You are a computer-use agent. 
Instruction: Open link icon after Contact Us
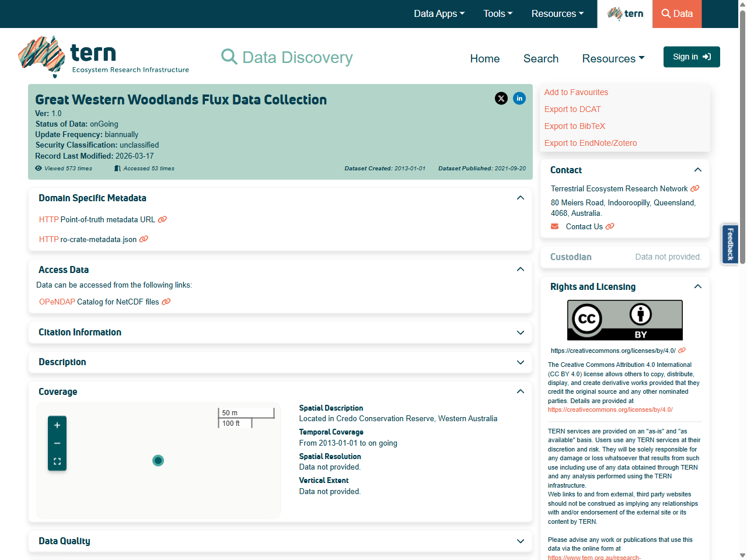point(610,226)
